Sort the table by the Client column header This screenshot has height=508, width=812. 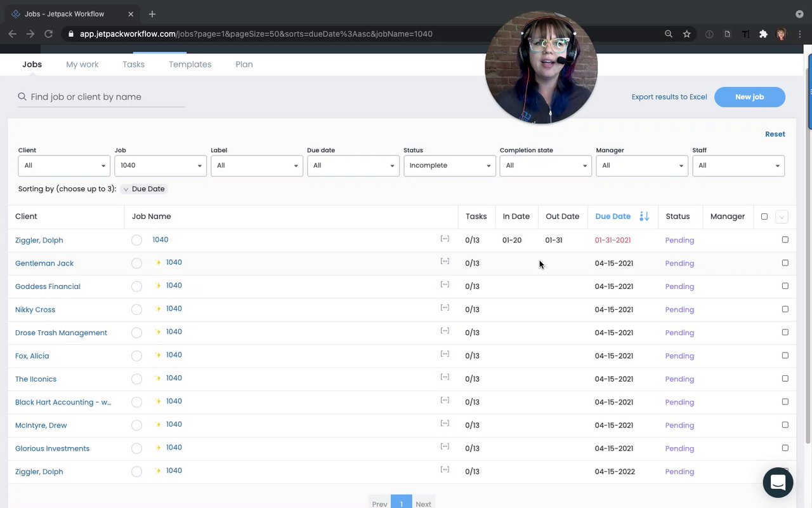(26, 217)
